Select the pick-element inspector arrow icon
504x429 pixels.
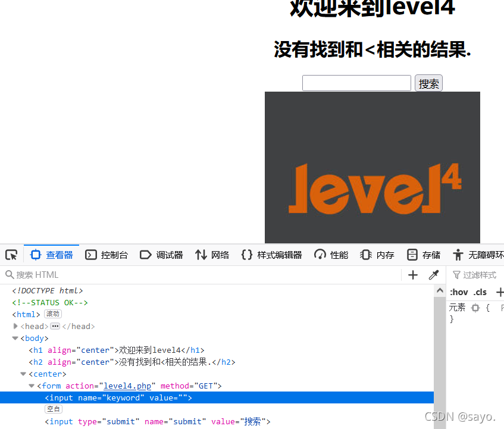pos(11,254)
